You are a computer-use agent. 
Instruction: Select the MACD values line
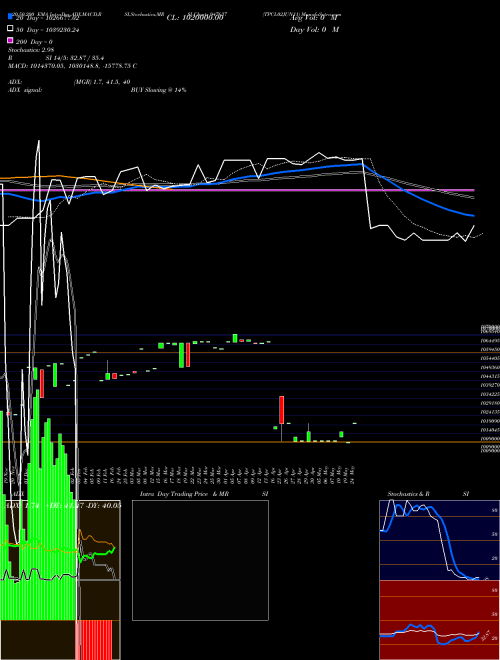click(x=72, y=66)
